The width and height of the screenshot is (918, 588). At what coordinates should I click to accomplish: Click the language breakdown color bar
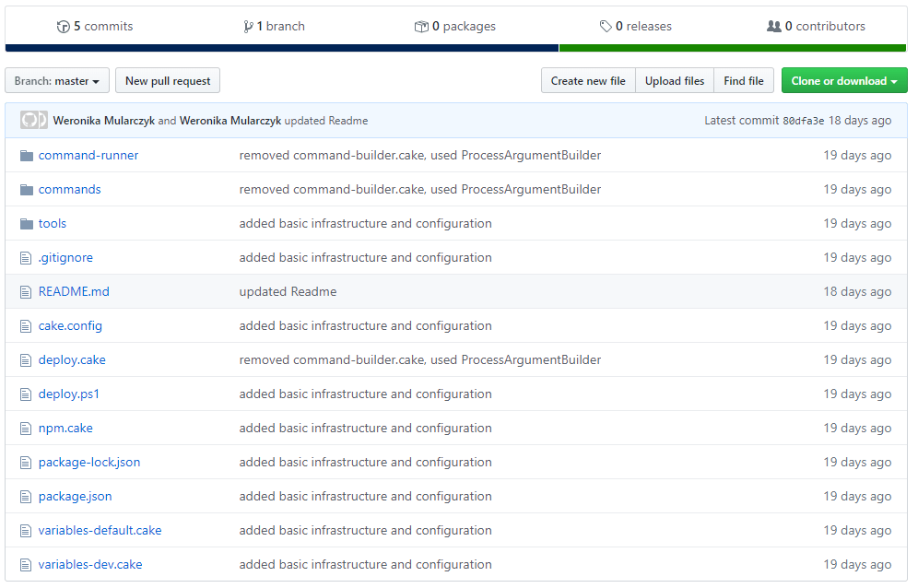tap(455, 48)
